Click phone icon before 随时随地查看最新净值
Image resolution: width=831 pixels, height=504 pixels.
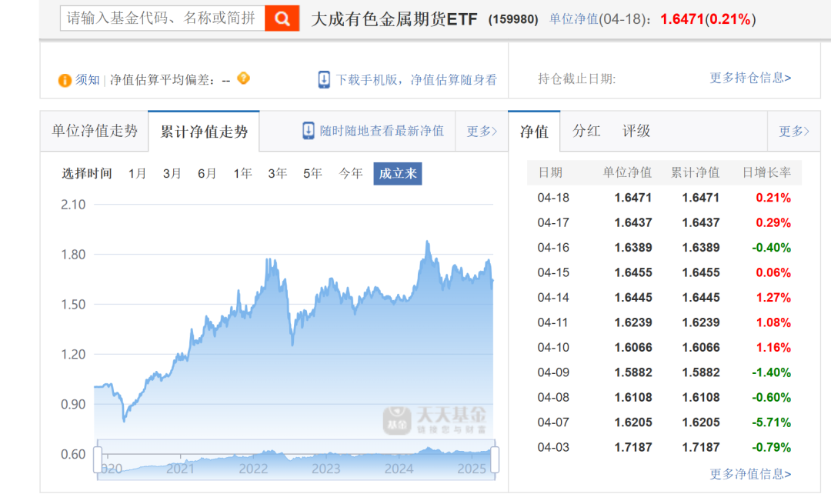pos(309,131)
